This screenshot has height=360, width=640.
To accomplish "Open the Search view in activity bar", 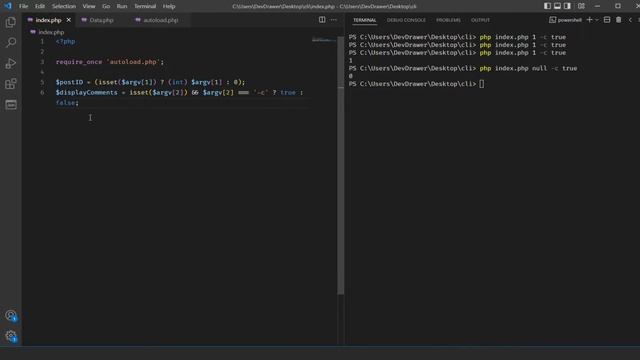I will click(11, 43).
